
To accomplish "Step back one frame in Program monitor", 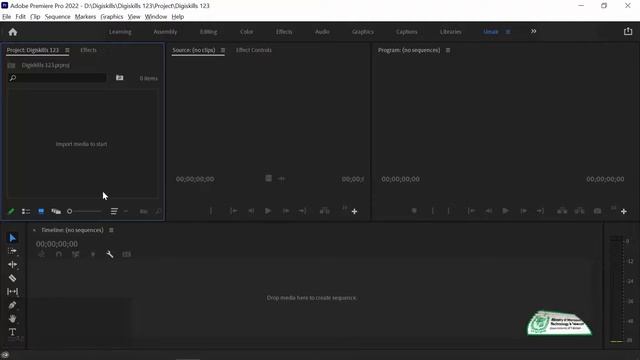I will 489,211.
